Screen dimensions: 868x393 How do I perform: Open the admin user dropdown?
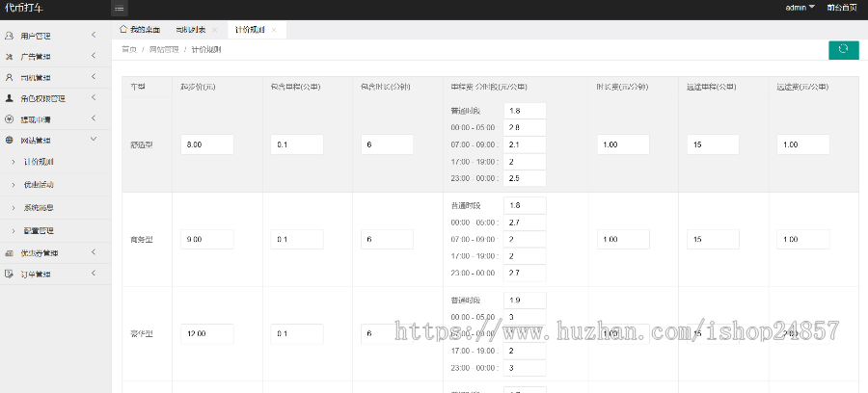800,8
